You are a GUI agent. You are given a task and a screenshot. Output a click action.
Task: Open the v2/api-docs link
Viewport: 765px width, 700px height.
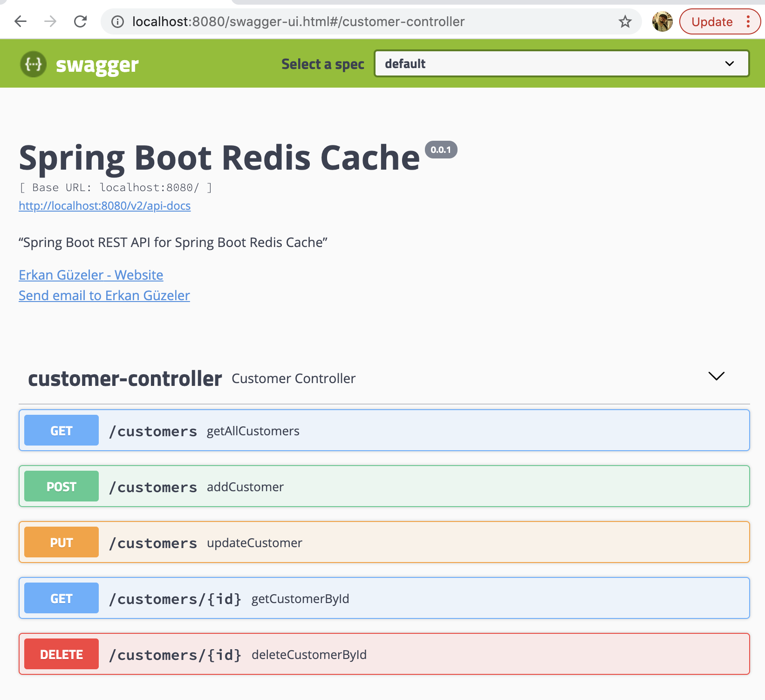[x=105, y=206]
